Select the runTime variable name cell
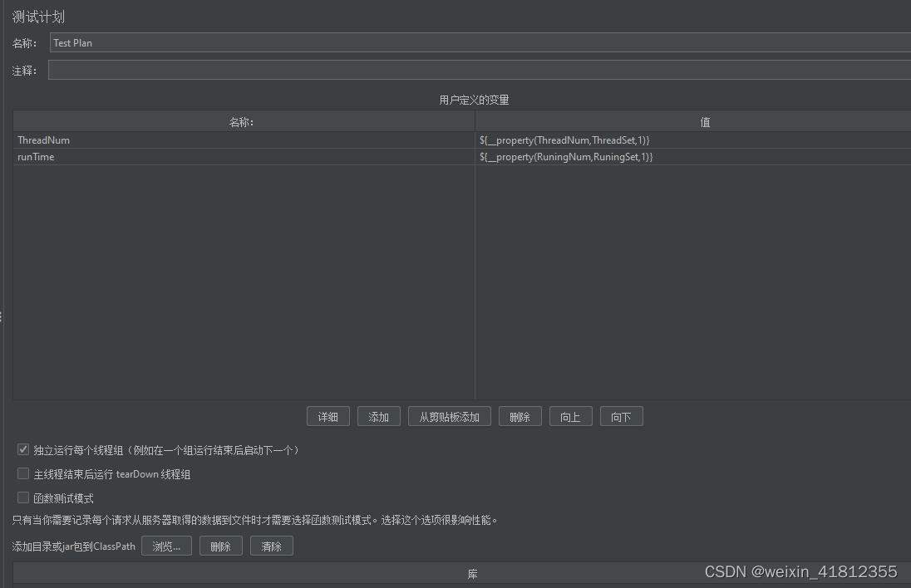 coord(244,157)
